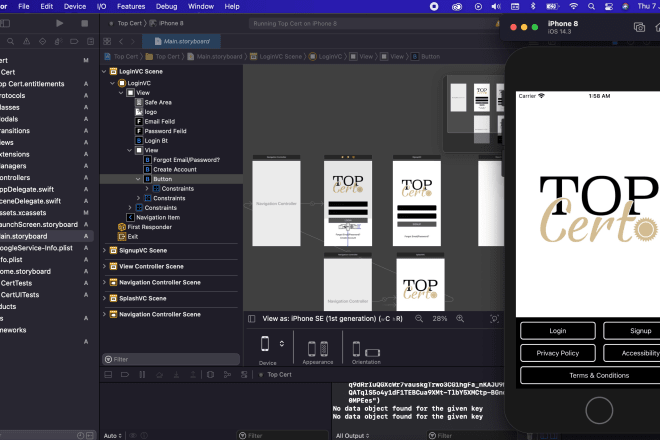Take a screenshot in the Simulator window
The height and width of the screenshot is (440, 660).
pos(639,27)
